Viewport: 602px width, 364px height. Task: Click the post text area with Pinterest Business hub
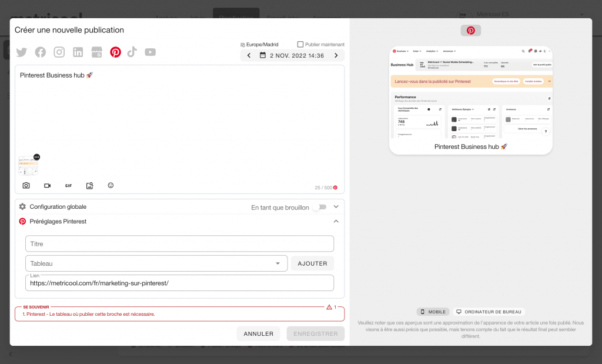pyautogui.click(x=180, y=111)
